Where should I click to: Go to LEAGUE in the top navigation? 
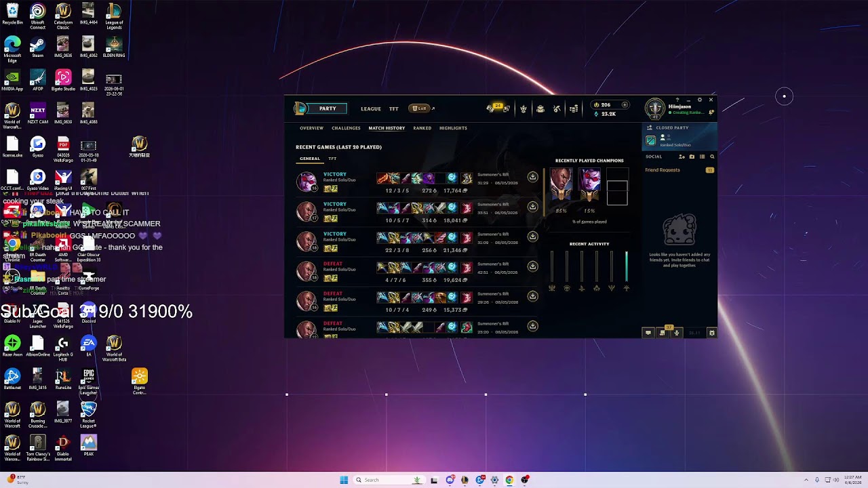tap(371, 108)
